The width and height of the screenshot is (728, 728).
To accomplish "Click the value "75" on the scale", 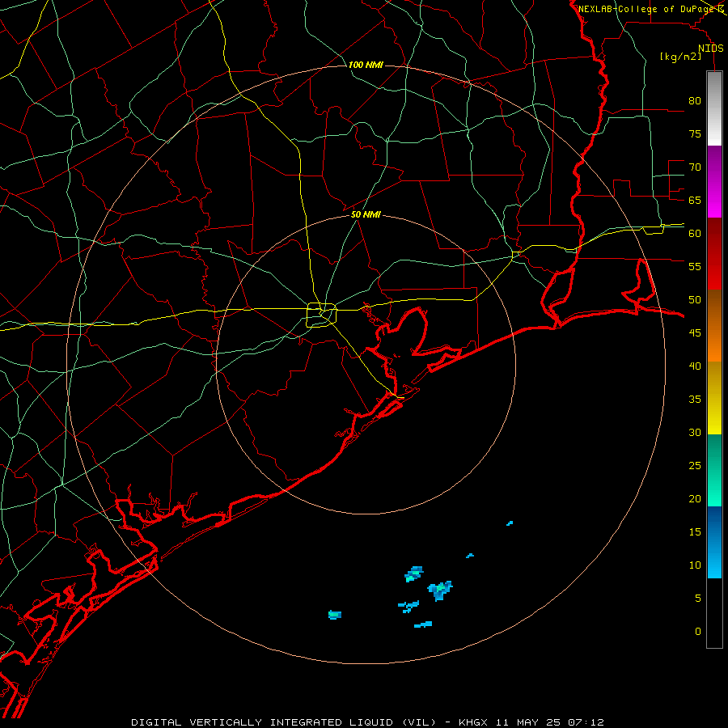I will point(695,133).
